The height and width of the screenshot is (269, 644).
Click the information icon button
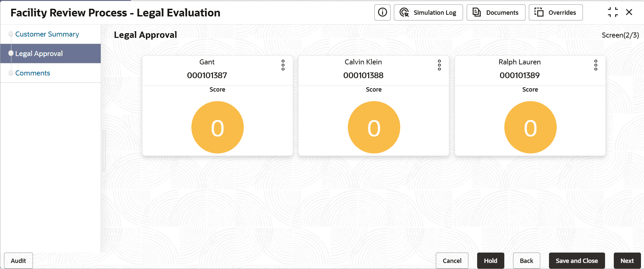[x=382, y=12]
